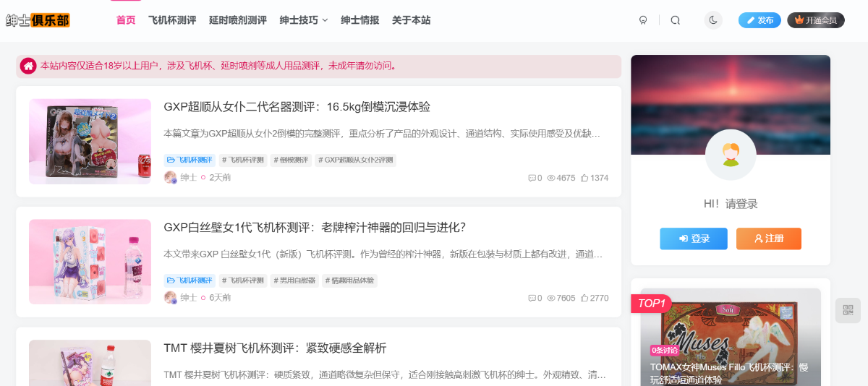Click the 开通会员 button
This screenshot has width=868, height=386.
point(816,20)
